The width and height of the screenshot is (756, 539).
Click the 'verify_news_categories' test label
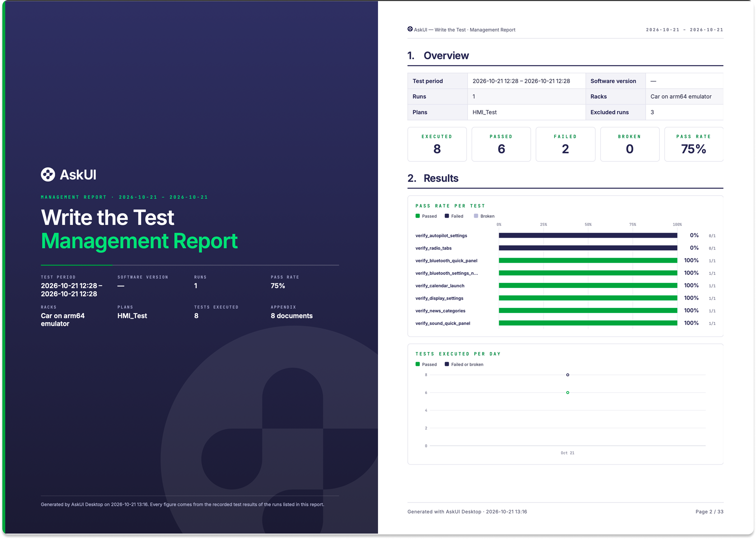440,311
